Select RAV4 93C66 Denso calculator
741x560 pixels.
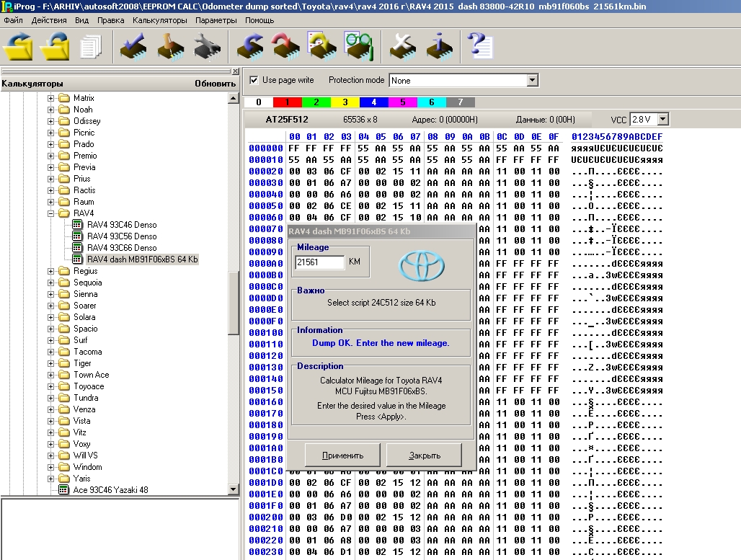point(121,248)
